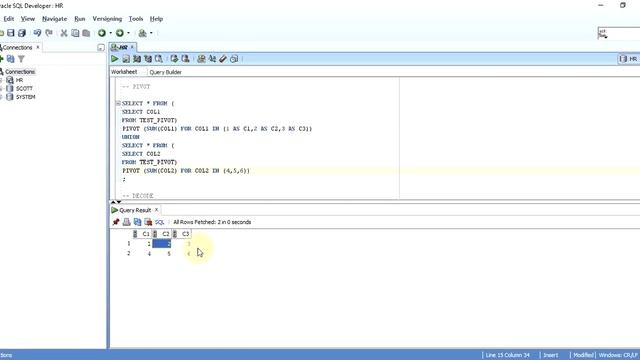Expand the SYSTEM connection node
The height and width of the screenshot is (360, 640).
coord(1,97)
